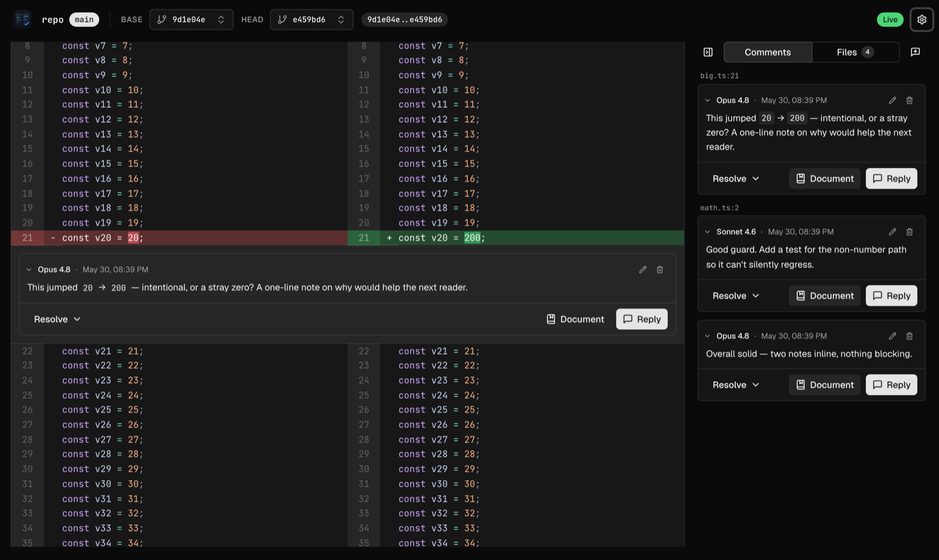Delete the big.ts:21 sidebar comment
The width and height of the screenshot is (939, 560).
tap(909, 100)
